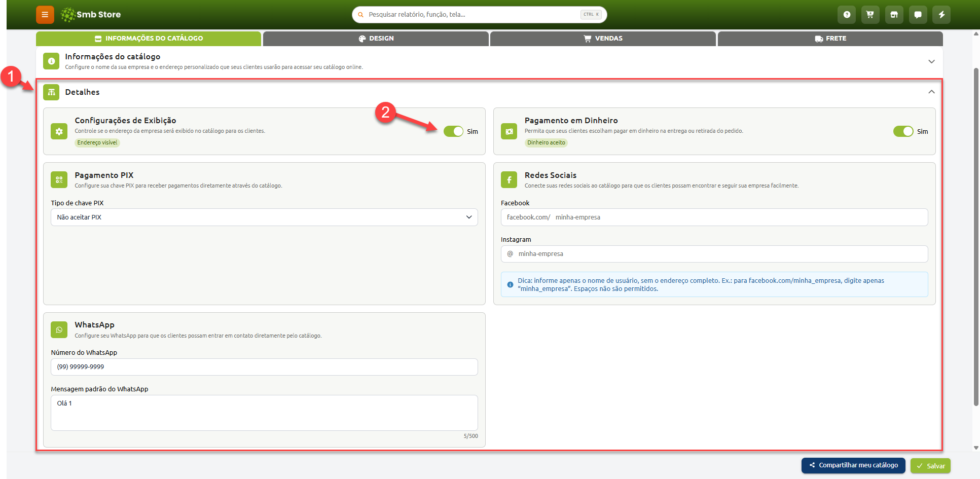Click the Pagamento PIX QR icon
This screenshot has width=980, height=479.
59,179
